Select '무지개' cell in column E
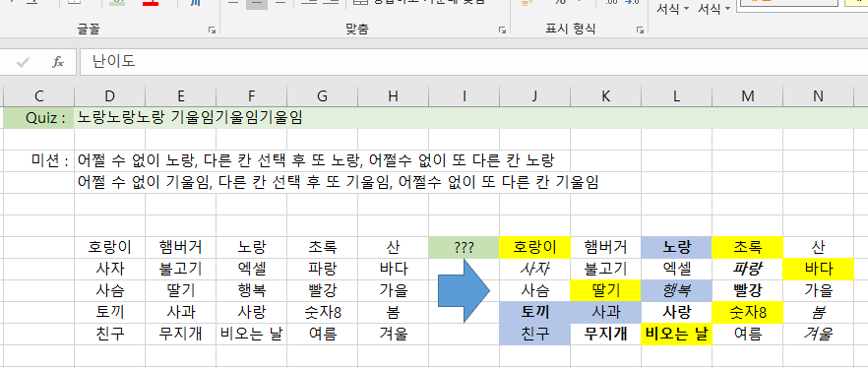The image size is (868, 368). pos(180,334)
